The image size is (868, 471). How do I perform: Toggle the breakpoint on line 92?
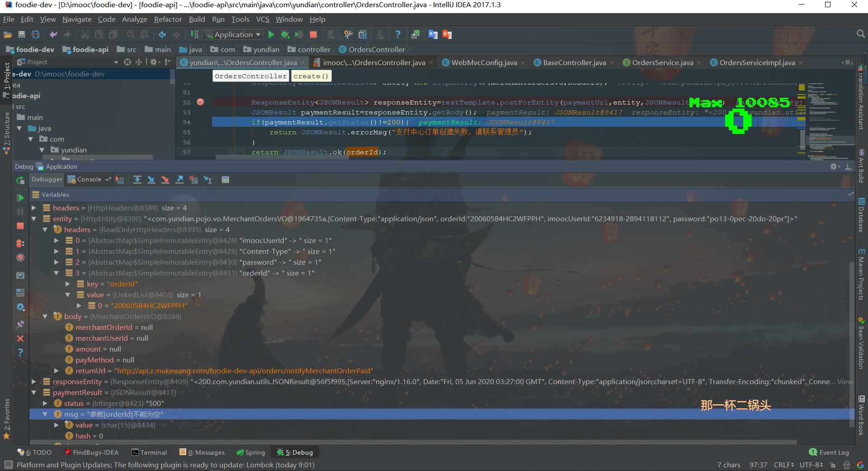(x=200, y=102)
